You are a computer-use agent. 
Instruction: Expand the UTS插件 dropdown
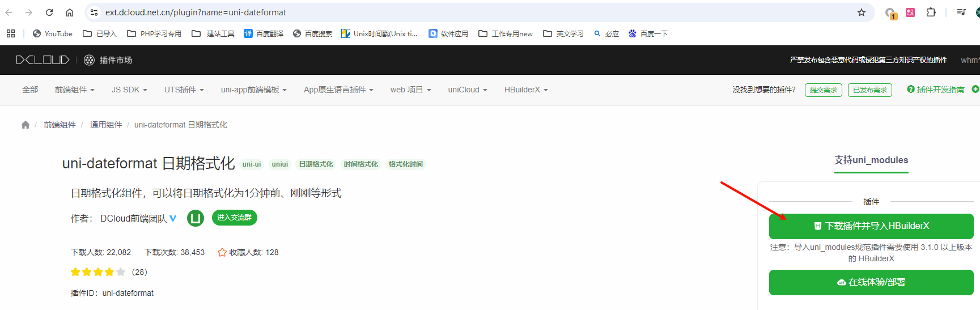tap(184, 90)
